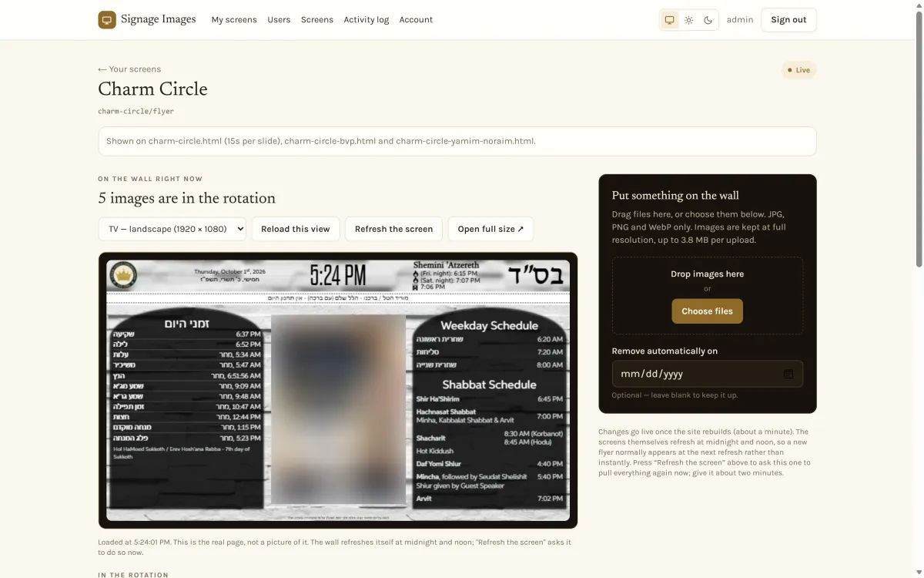This screenshot has height=578, width=924.
Task: Click the Signage Images brand title
Action: tap(159, 19)
